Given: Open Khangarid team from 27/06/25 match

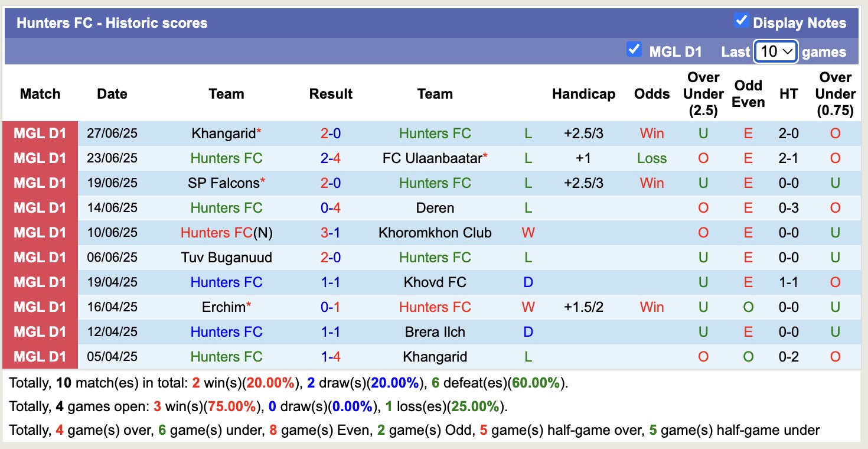Looking at the screenshot, I should [x=223, y=134].
